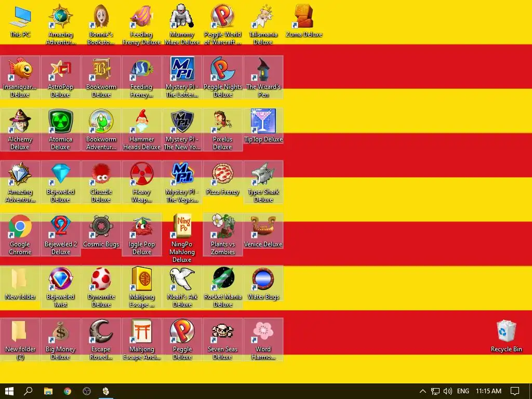This screenshot has width=532, height=399.
Task: Click the Pizza Frenzy icon
Action: [222, 179]
